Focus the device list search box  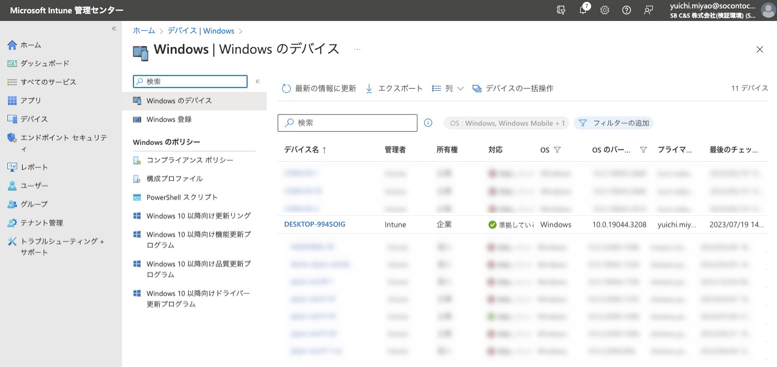click(347, 123)
